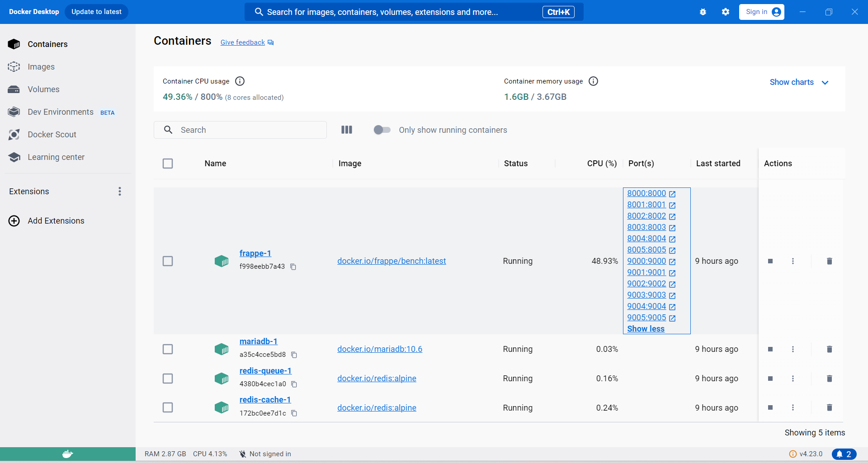The image size is (868, 463).
Task: Open the docker.io/mariadb:10.6 image link
Action: coord(380,349)
